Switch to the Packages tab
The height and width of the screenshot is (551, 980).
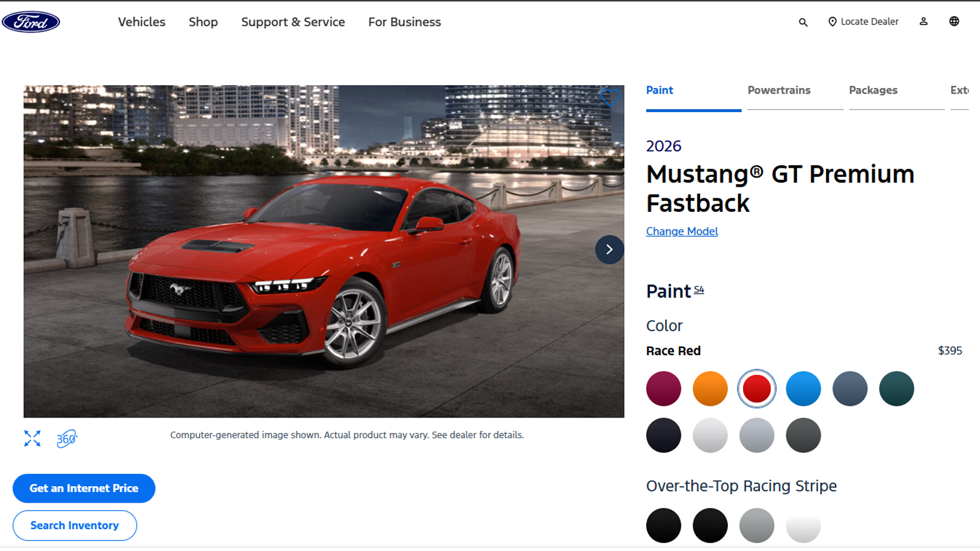point(873,91)
